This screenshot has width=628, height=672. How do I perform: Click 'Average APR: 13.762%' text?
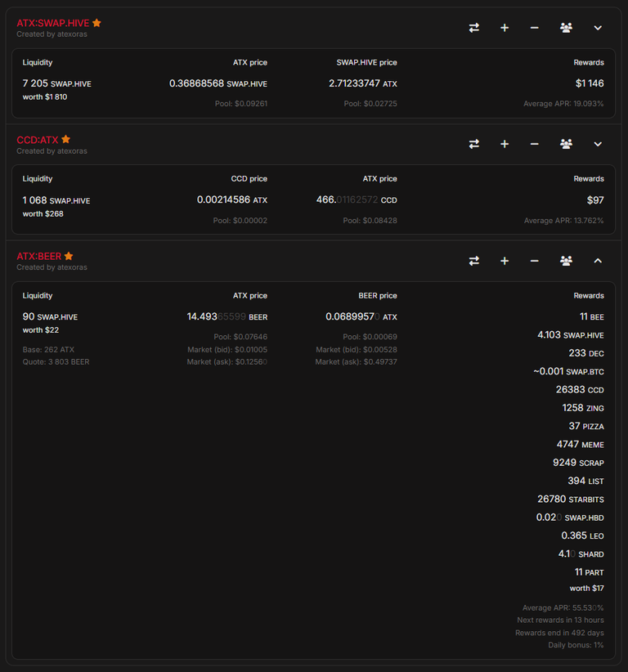(x=563, y=221)
